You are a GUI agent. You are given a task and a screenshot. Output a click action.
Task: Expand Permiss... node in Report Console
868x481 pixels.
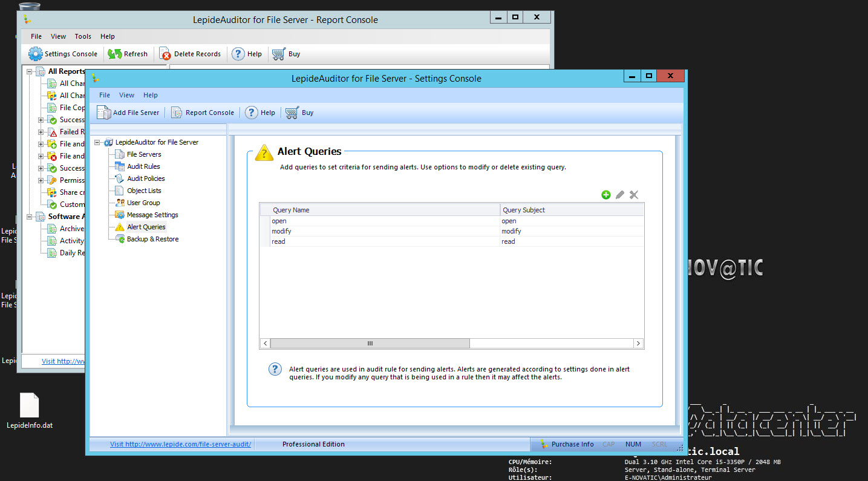[x=41, y=180]
